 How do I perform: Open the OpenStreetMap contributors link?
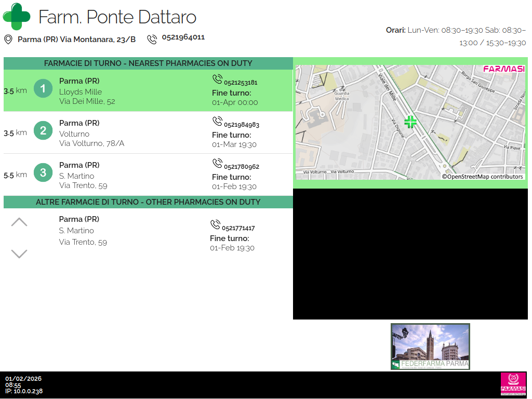point(483,177)
